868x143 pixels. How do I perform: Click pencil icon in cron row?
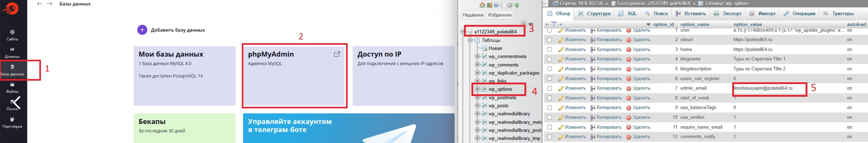[561, 30]
